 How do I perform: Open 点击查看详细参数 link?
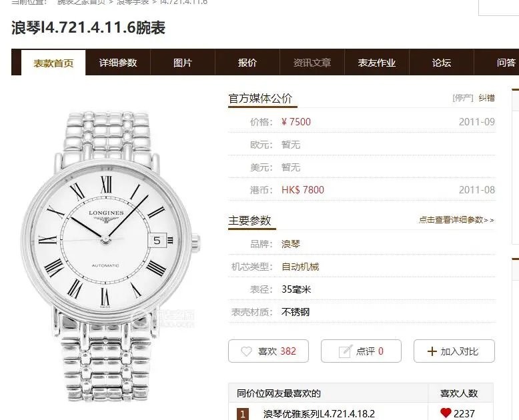coord(456,220)
